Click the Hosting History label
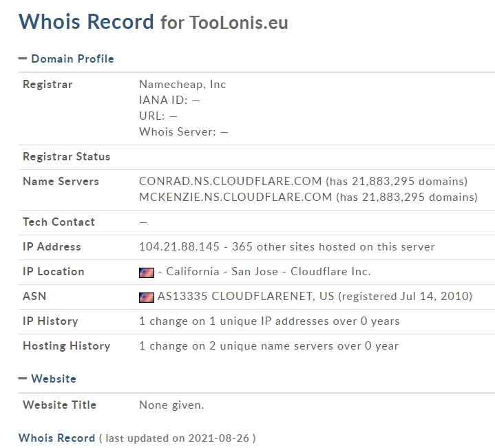This screenshot has height=448, width=495. (66, 345)
